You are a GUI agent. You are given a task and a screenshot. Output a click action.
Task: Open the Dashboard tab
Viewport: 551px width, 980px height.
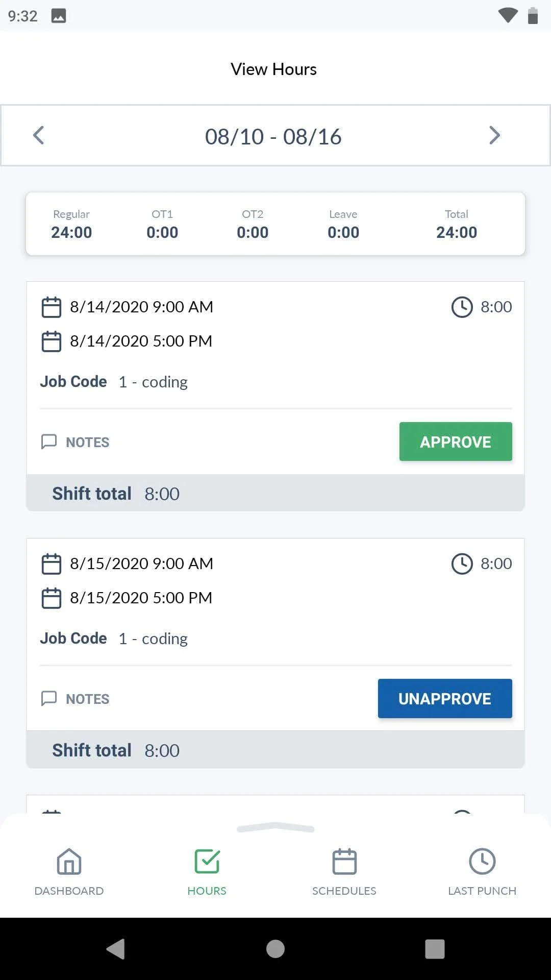pos(69,872)
